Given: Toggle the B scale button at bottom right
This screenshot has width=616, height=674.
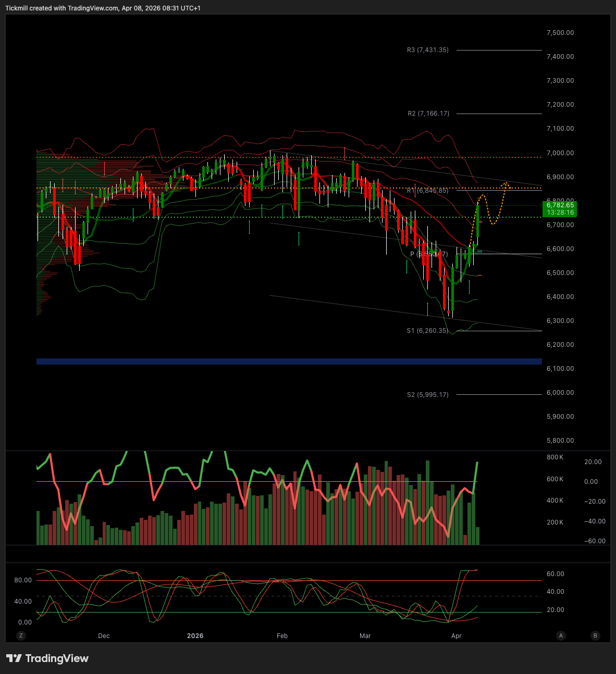Looking at the screenshot, I should [x=595, y=635].
